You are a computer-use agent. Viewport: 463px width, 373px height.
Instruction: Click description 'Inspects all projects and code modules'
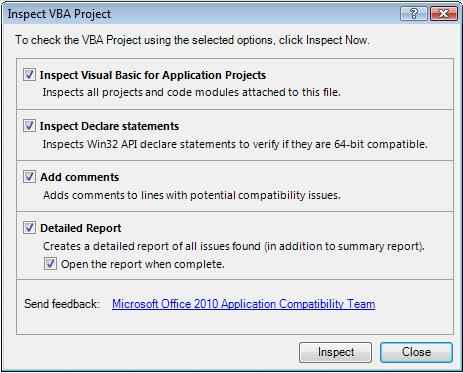pos(192,92)
